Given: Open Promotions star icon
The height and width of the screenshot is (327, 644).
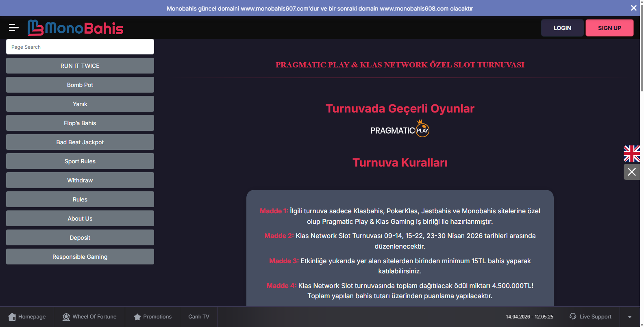Looking at the screenshot, I should (137, 317).
